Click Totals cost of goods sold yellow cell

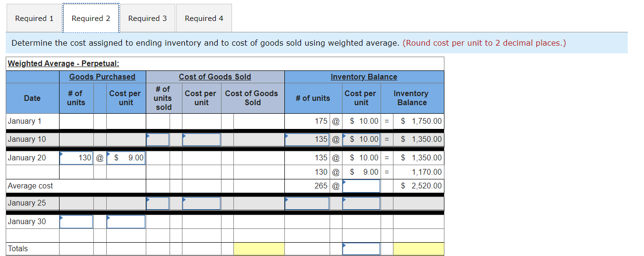pos(259,249)
